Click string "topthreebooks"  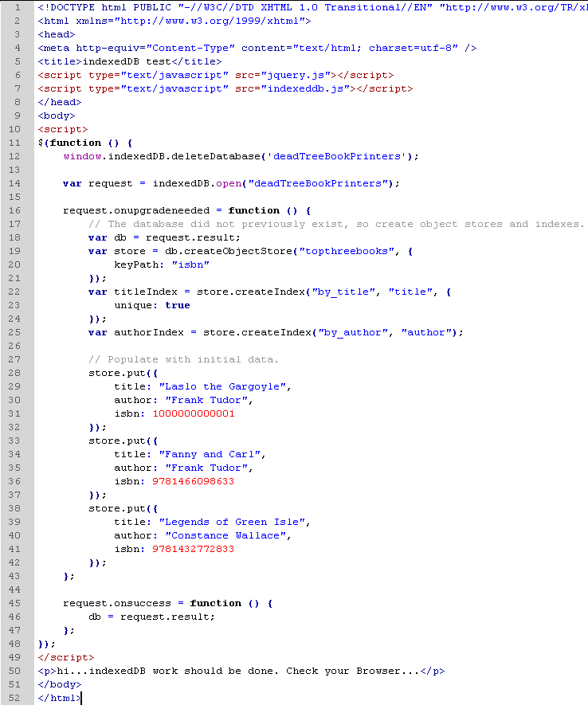pos(346,252)
